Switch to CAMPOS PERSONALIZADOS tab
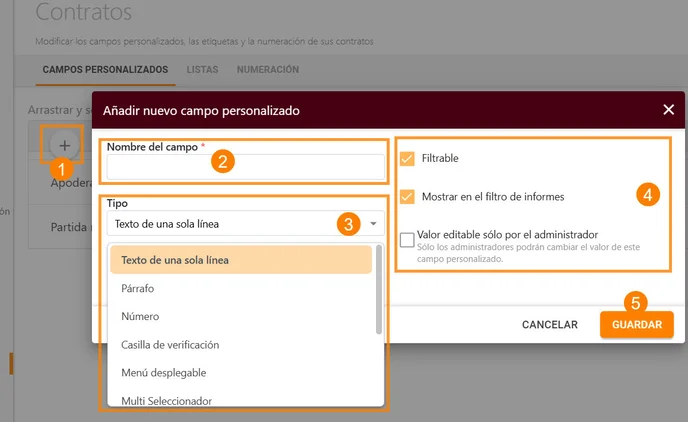688x422 pixels. [105, 69]
